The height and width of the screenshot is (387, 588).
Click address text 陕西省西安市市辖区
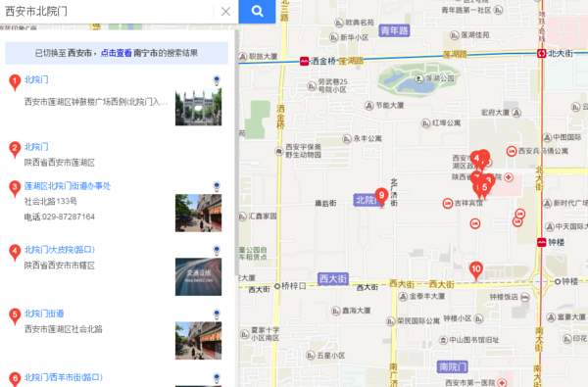(x=60, y=266)
